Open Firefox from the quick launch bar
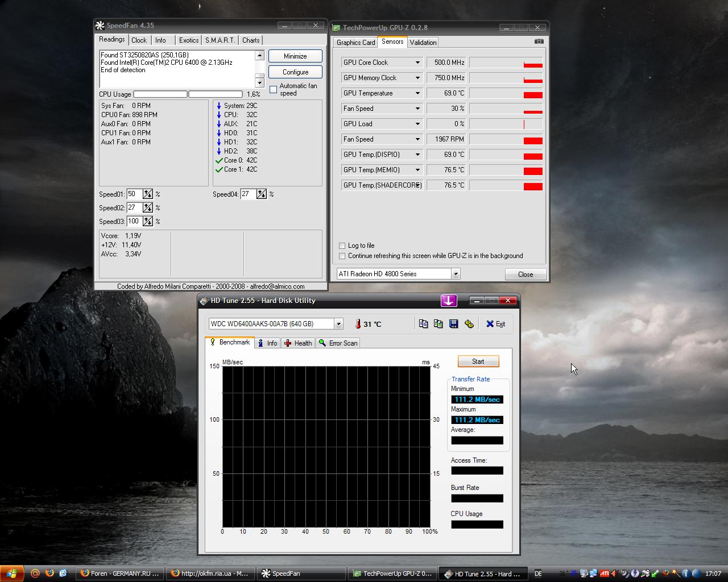This screenshot has width=728, height=582. (x=49, y=573)
